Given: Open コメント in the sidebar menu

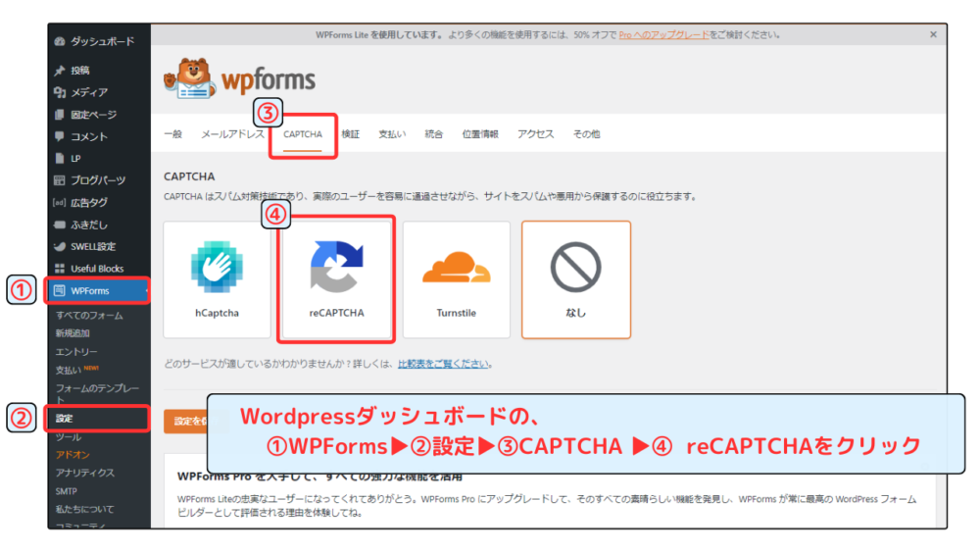Looking at the screenshot, I should (89, 136).
